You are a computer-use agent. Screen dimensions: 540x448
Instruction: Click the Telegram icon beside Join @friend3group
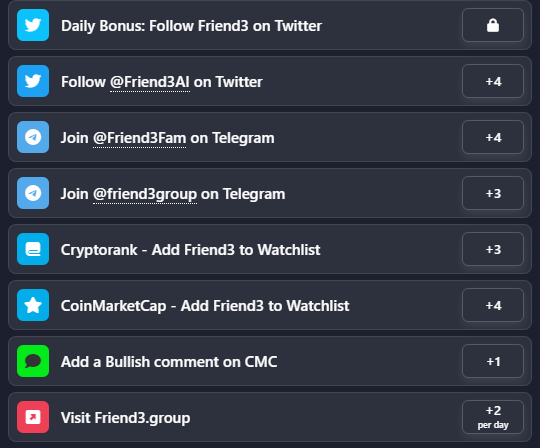33,193
